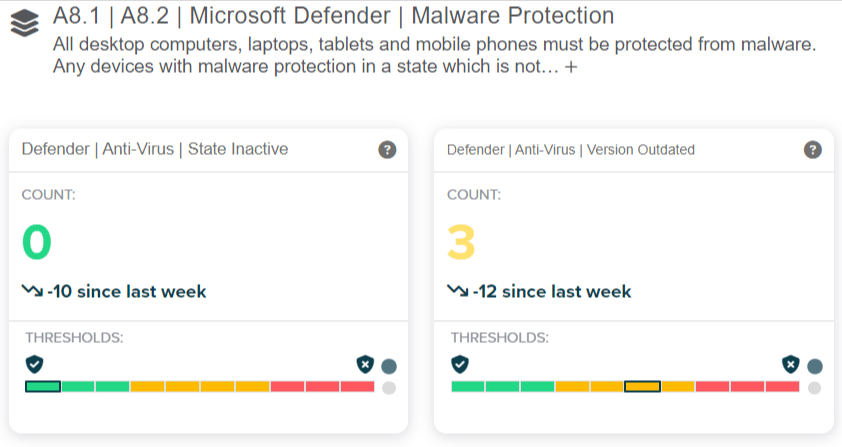Click shield X icon in State Inactive thresholds

pos(365,364)
